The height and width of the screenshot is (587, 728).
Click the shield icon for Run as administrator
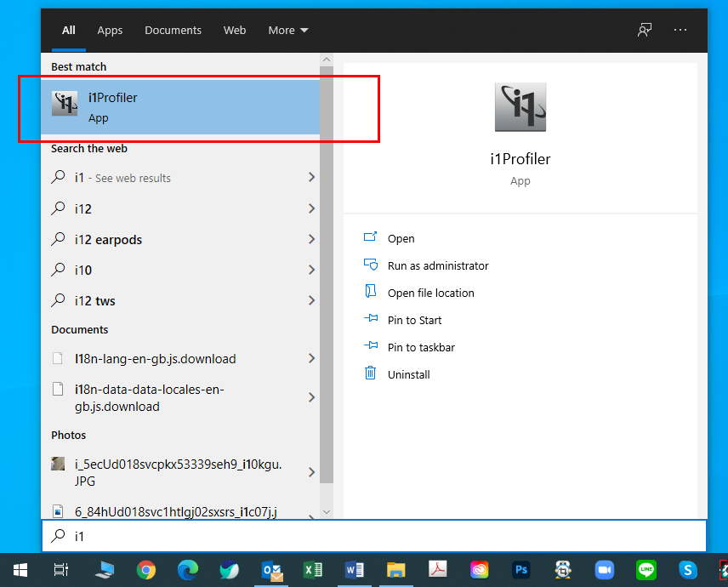point(371,265)
